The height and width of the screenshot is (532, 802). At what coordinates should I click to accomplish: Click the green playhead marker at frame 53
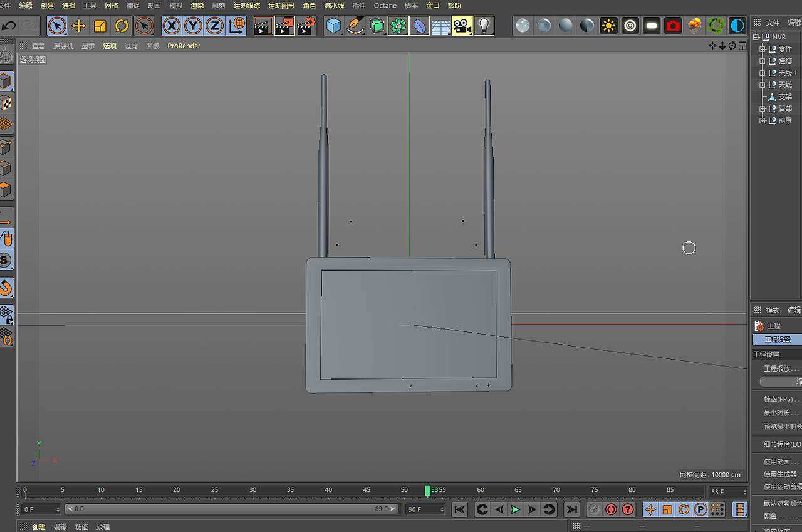tap(428, 491)
